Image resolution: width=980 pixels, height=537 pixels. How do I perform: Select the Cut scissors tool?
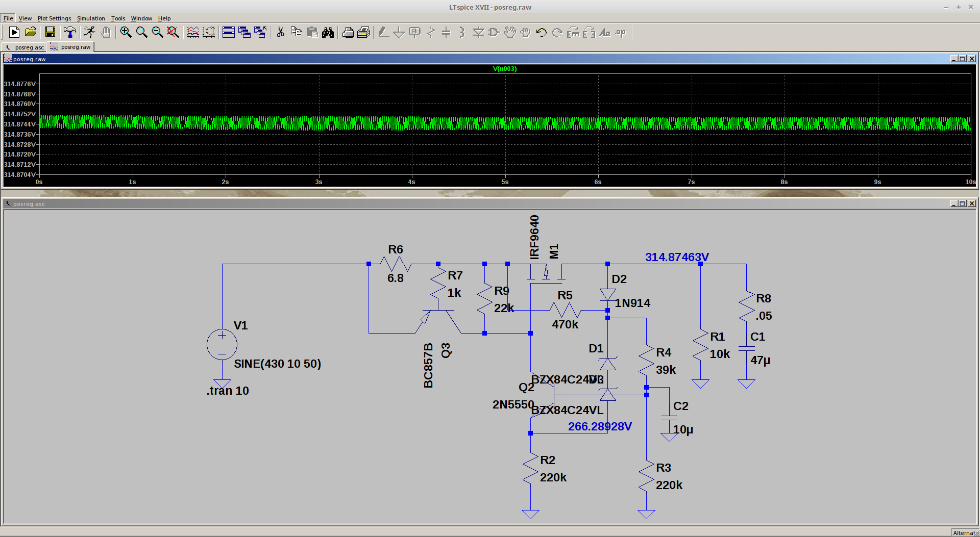(280, 33)
